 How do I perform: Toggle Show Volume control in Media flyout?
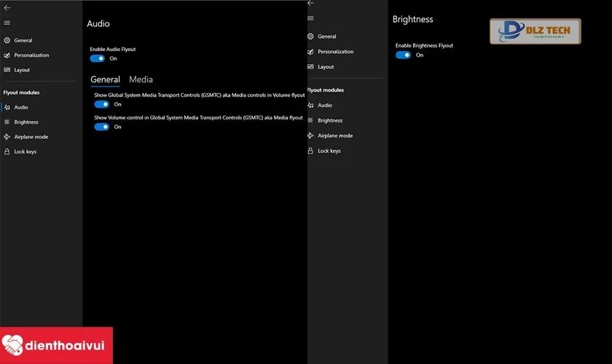pos(102,127)
